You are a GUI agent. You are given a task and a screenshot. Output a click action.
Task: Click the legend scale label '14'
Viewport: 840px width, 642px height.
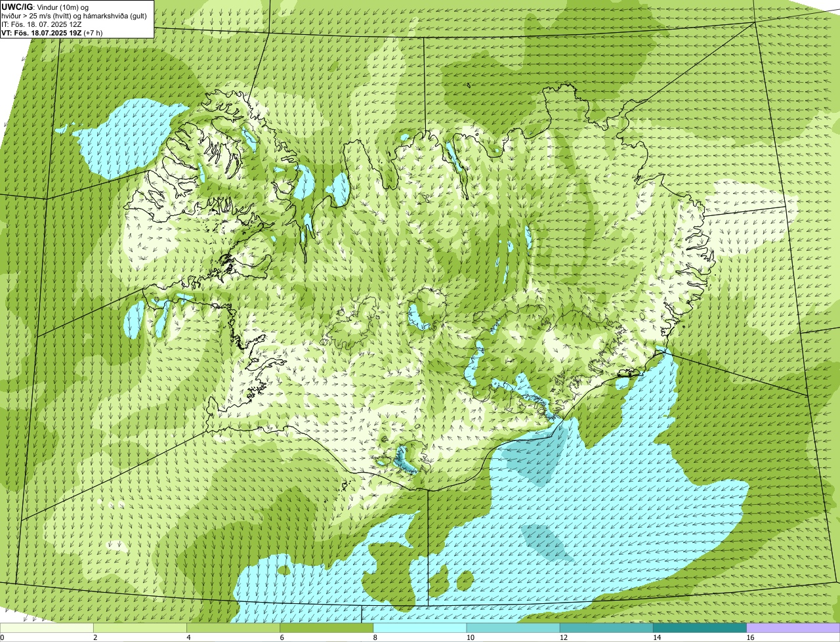click(657, 637)
